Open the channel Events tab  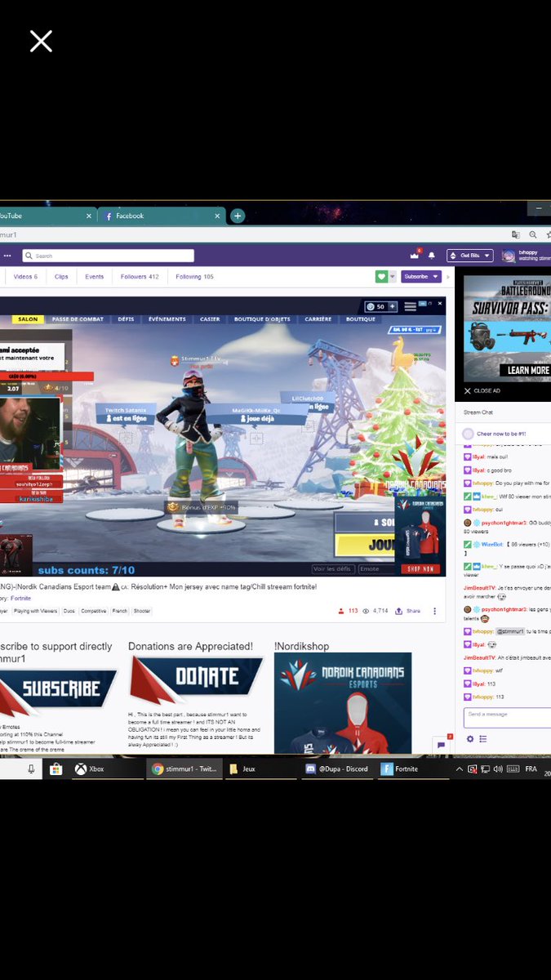click(95, 277)
